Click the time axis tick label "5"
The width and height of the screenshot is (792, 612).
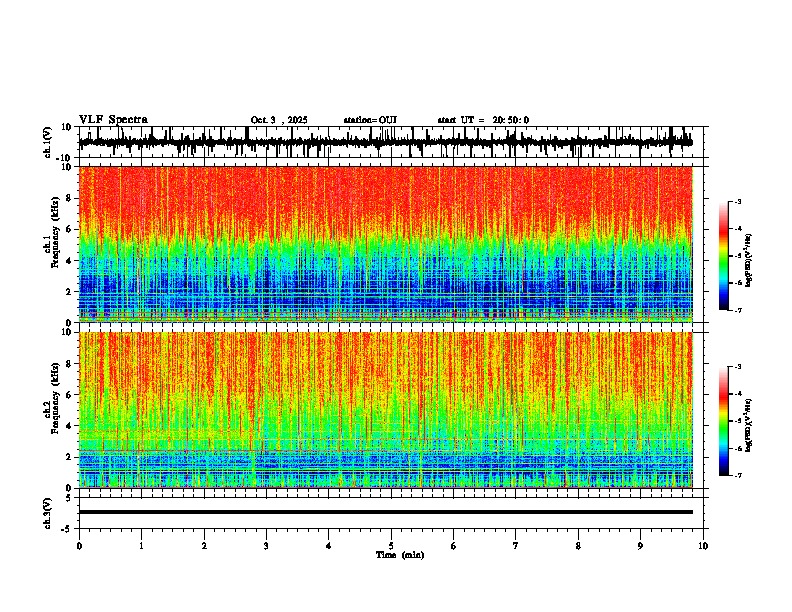coord(391,546)
